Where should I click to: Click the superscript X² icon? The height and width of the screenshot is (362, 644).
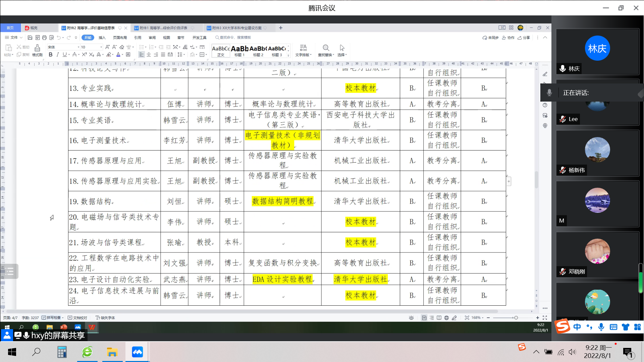(84, 55)
